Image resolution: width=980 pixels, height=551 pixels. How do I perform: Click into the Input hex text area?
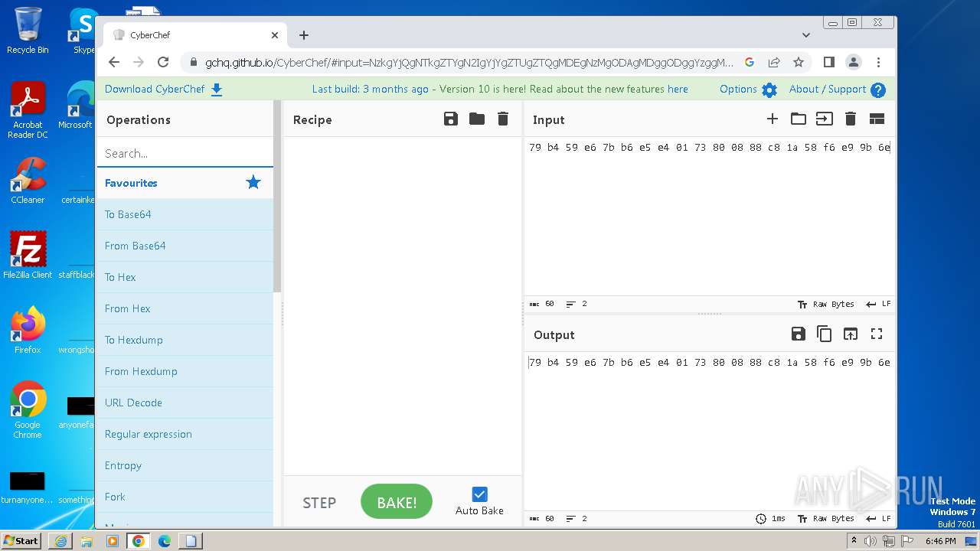pyautogui.click(x=709, y=218)
